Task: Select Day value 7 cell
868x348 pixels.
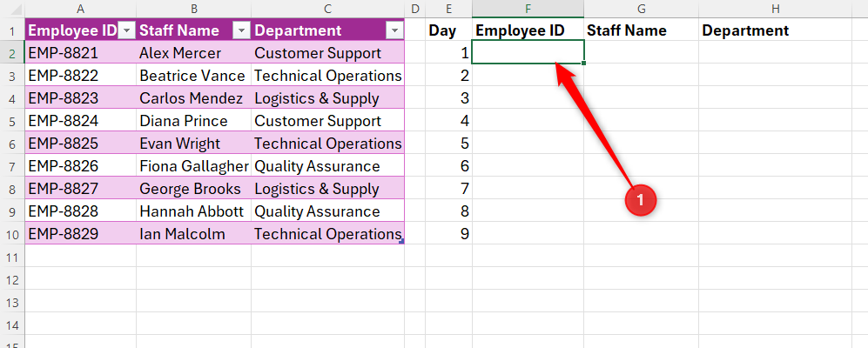Action: (x=448, y=189)
